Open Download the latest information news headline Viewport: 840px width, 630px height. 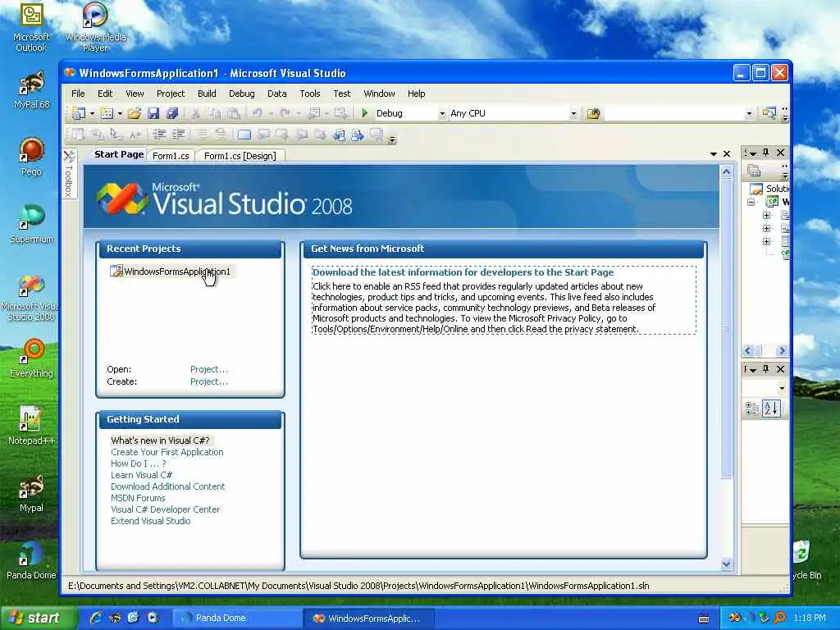pyautogui.click(x=463, y=272)
